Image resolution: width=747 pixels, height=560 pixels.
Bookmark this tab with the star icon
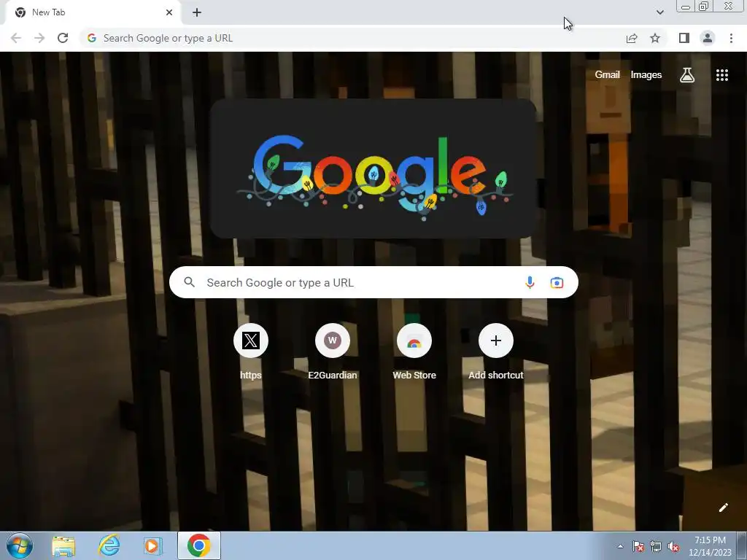pos(655,38)
